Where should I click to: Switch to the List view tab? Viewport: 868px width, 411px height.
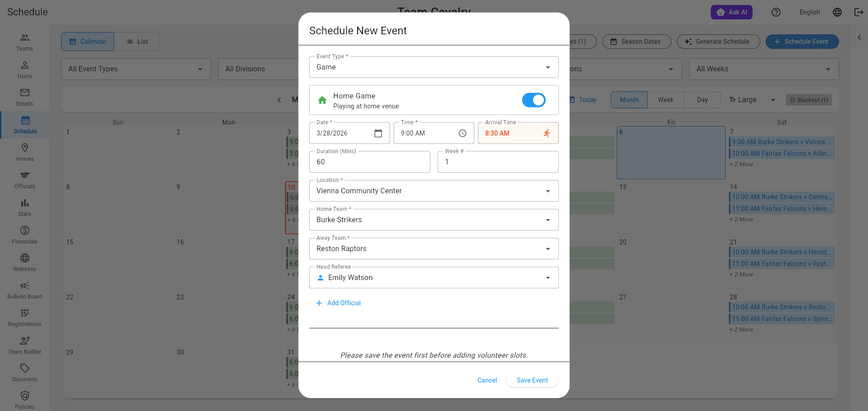[137, 42]
